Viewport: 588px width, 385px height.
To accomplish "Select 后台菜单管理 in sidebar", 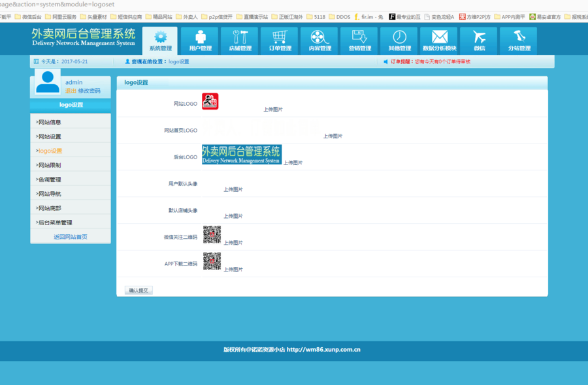I will [x=71, y=222].
